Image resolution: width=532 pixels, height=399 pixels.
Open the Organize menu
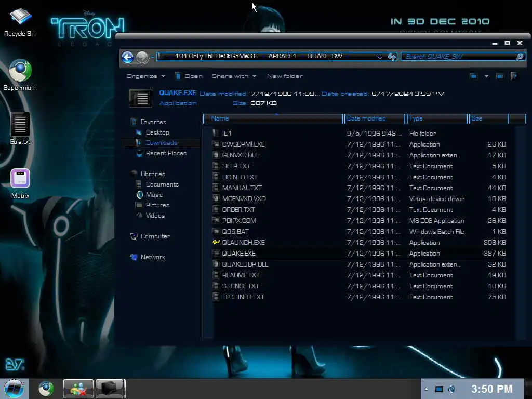pyautogui.click(x=145, y=76)
